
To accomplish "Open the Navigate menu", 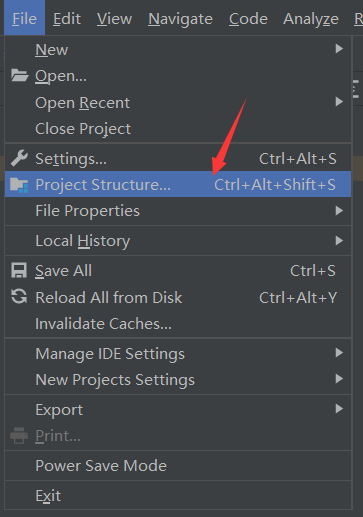I will point(180,19).
